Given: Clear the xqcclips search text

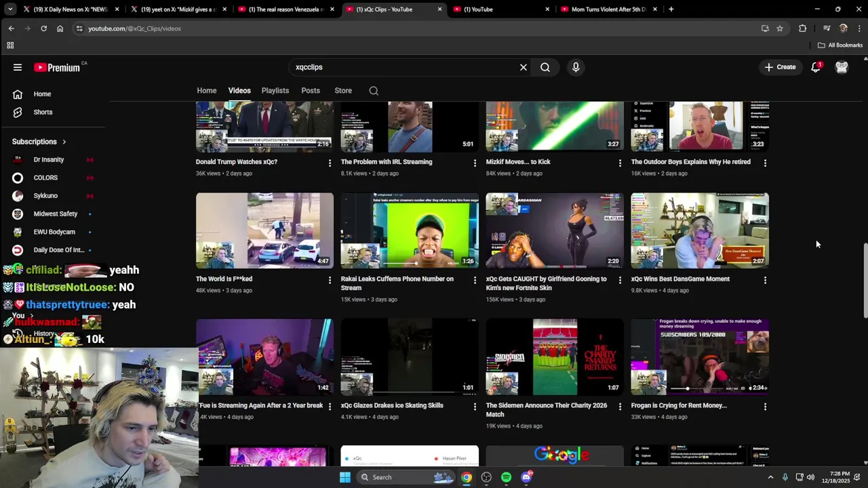Looking at the screenshot, I should [x=524, y=67].
